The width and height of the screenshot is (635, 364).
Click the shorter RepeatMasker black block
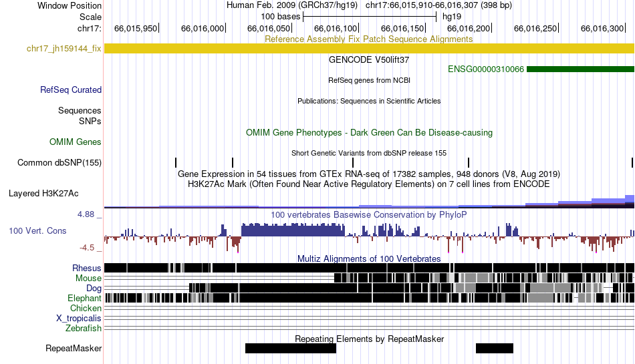click(x=495, y=348)
